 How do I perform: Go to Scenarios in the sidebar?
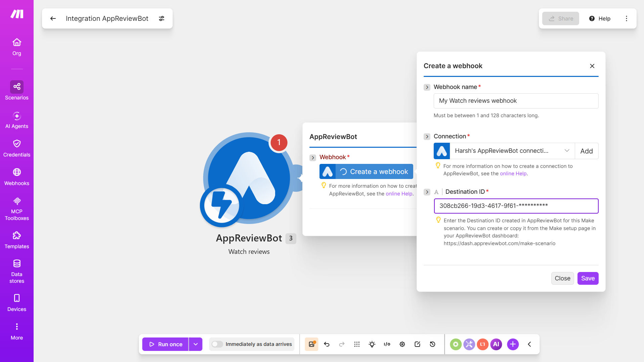[17, 91]
